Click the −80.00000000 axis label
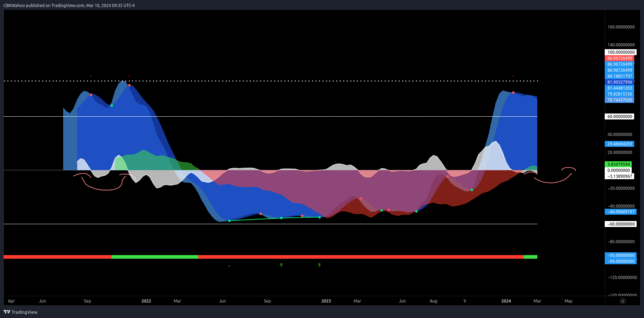Screen dimensions: 644x318 [x=621, y=242]
